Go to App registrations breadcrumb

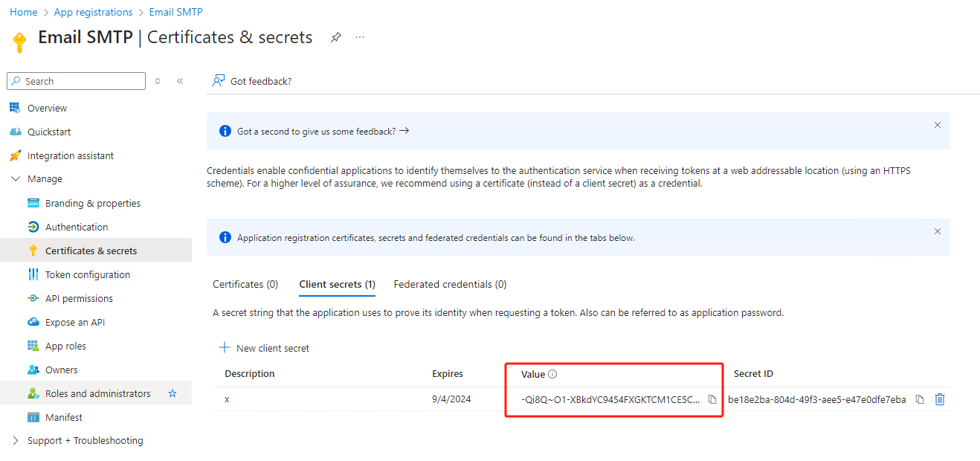coord(93,12)
